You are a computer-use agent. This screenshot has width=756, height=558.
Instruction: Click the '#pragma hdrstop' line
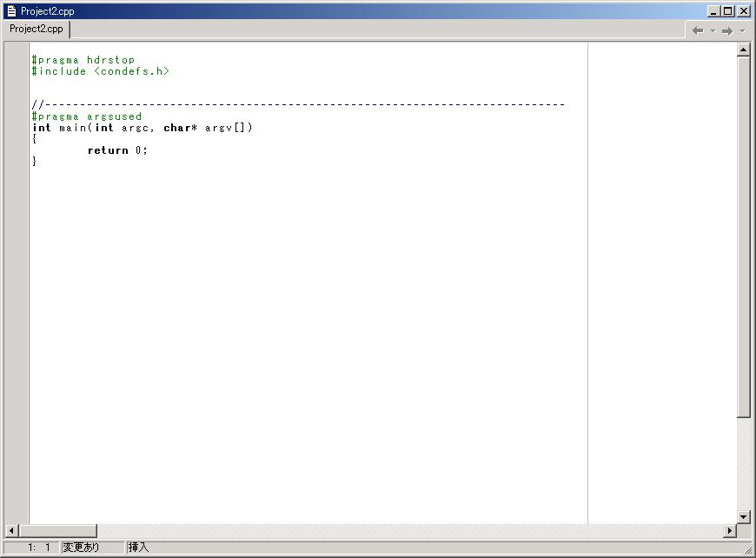click(x=83, y=60)
